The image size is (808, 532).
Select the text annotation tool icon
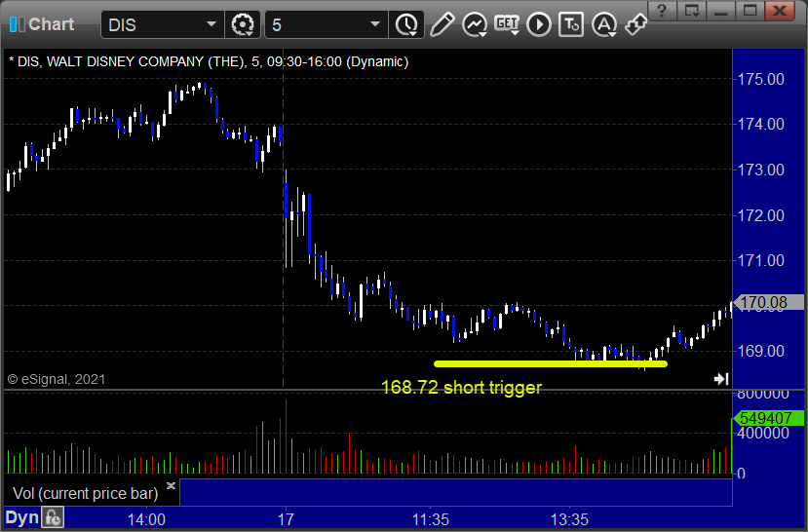(x=571, y=24)
